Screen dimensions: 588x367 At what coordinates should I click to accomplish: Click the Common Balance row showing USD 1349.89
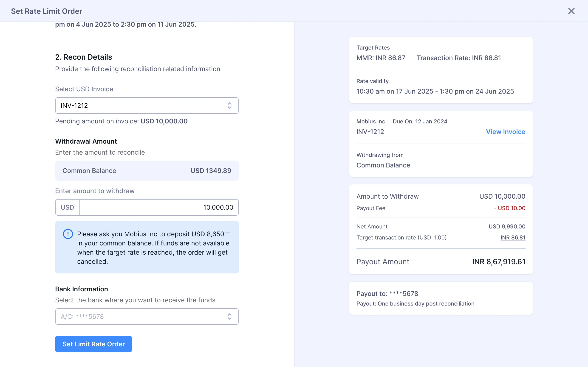147,170
